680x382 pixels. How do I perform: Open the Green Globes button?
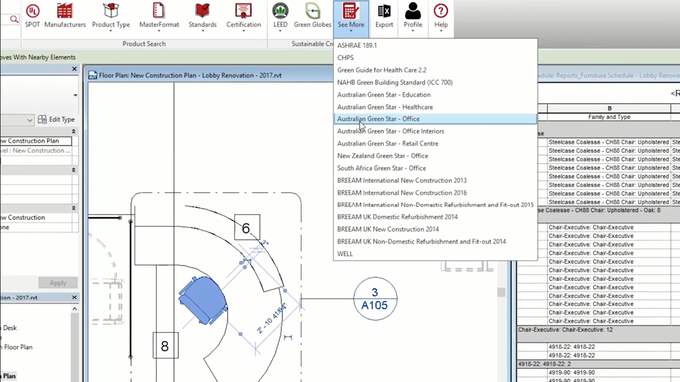312,16
